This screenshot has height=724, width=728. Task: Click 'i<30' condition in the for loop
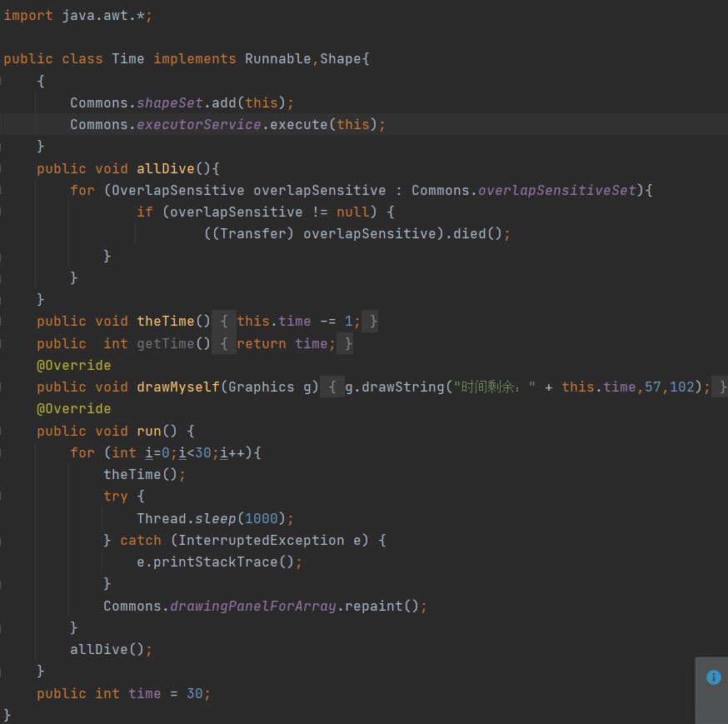[x=195, y=453]
